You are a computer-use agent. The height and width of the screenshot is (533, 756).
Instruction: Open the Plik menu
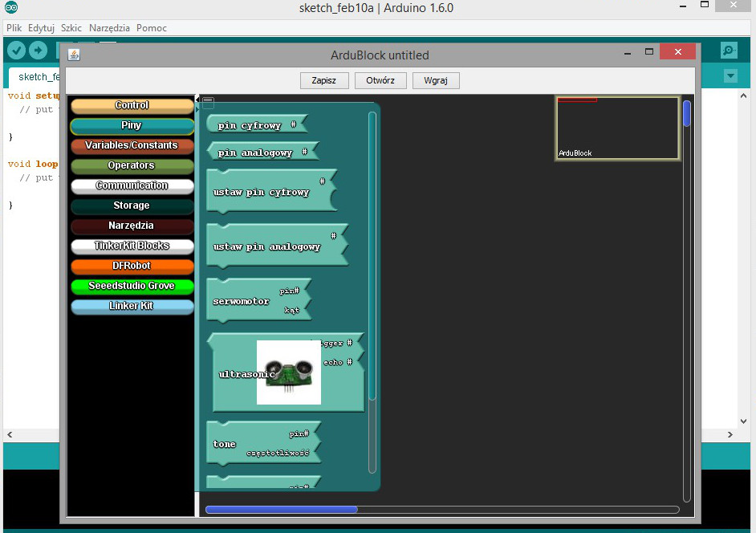point(14,28)
